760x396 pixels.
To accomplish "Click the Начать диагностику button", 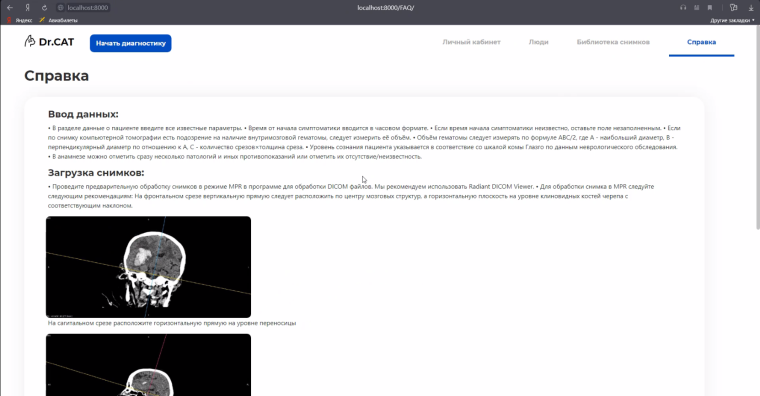I will pos(130,43).
